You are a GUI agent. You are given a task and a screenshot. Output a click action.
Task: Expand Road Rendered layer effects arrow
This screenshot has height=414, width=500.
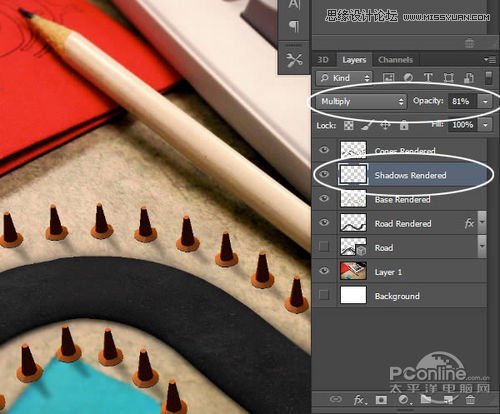tap(482, 222)
